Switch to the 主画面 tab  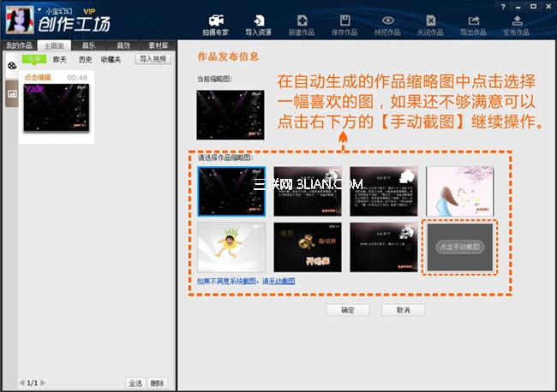click(x=54, y=45)
